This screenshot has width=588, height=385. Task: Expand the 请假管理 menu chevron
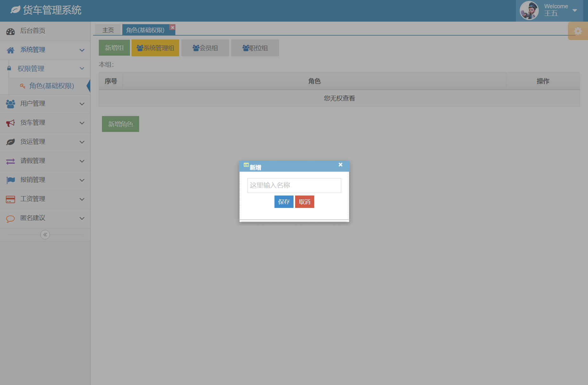(82, 161)
